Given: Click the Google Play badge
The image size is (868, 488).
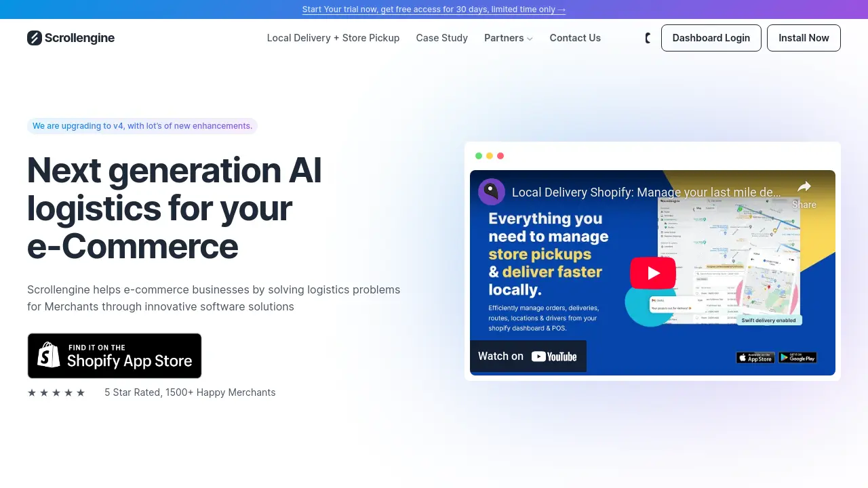Looking at the screenshot, I should coord(797,357).
